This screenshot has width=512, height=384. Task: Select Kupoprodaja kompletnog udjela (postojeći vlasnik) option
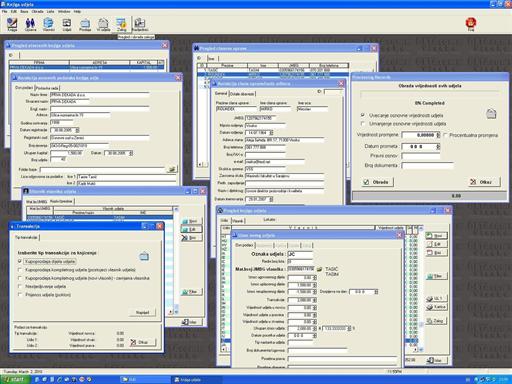coord(77,270)
